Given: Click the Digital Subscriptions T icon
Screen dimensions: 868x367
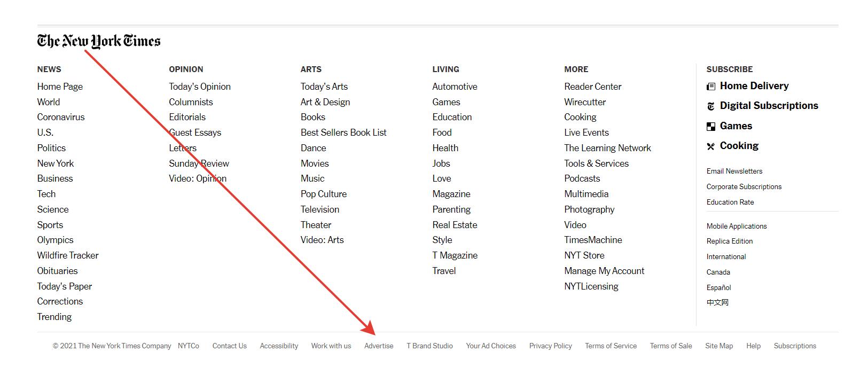Looking at the screenshot, I should click(x=711, y=106).
